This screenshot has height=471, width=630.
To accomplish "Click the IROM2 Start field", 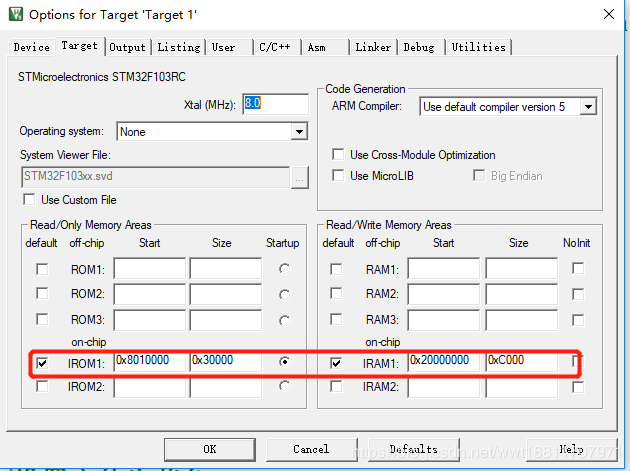I will pyautogui.click(x=149, y=387).
